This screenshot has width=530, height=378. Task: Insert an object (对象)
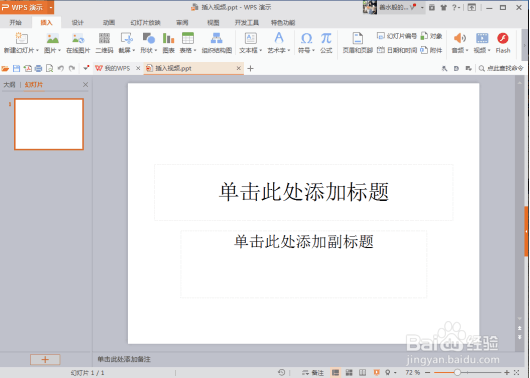[x=431, y=36]
